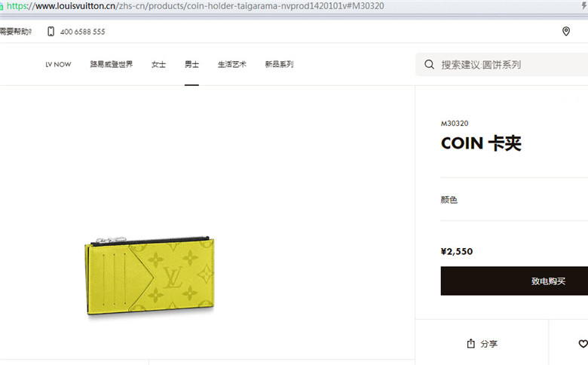The image size is (588, 365).
Task: Open the 路易威登世界 menu item
Action: click(112, 64)
